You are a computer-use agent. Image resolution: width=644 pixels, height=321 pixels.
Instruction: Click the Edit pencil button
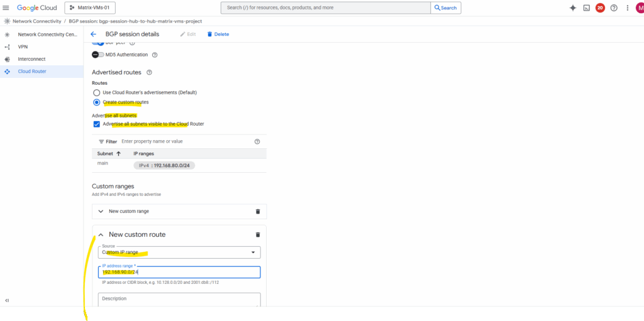click(x=187, y=34)
